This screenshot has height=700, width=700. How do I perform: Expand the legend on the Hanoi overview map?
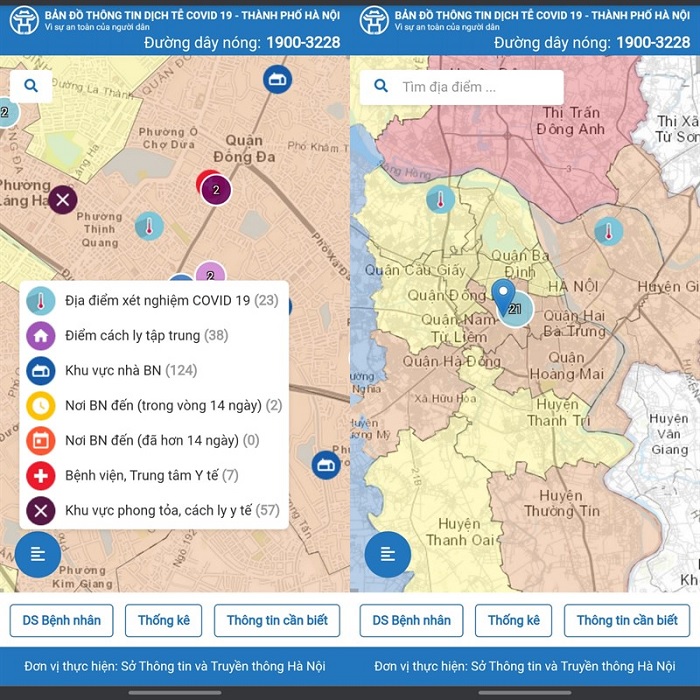click(388, 554)
